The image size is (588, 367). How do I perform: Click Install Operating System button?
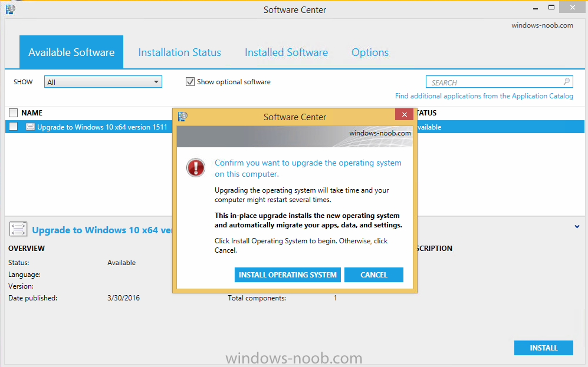pyautogui.click(x=288, y=275)
